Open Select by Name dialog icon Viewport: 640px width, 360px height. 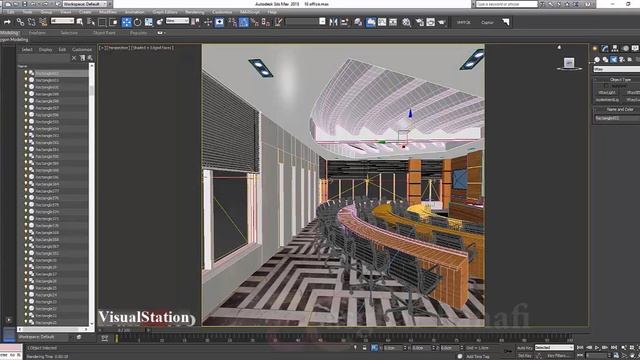91,22
